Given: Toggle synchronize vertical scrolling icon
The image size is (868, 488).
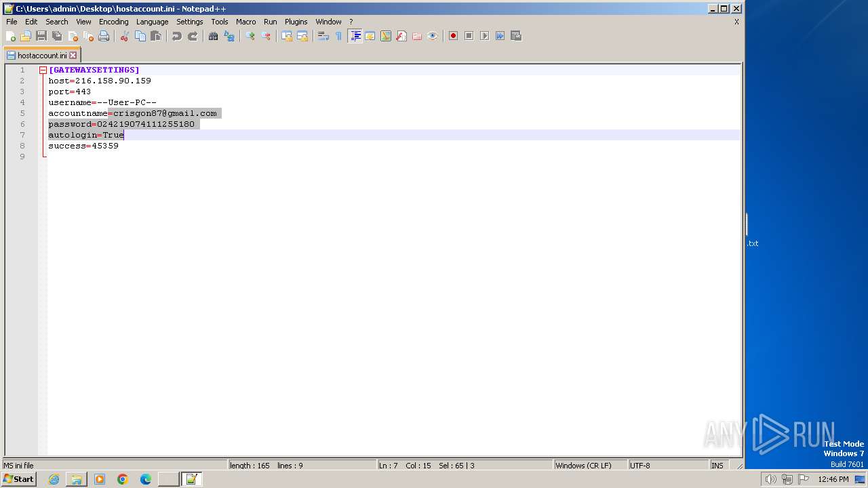Looking at the screenshot, I should point(287,36).
